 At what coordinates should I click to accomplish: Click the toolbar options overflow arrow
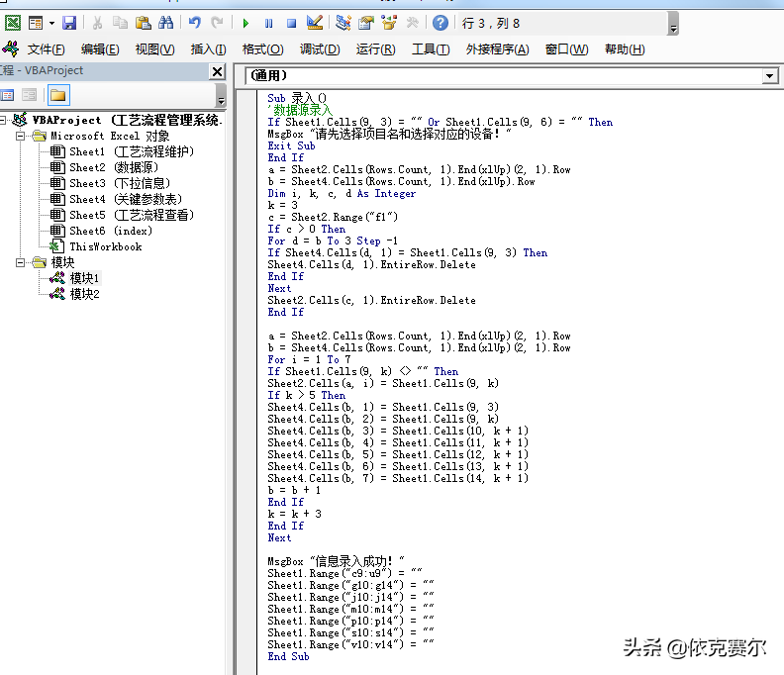click(x=673, y=24)
